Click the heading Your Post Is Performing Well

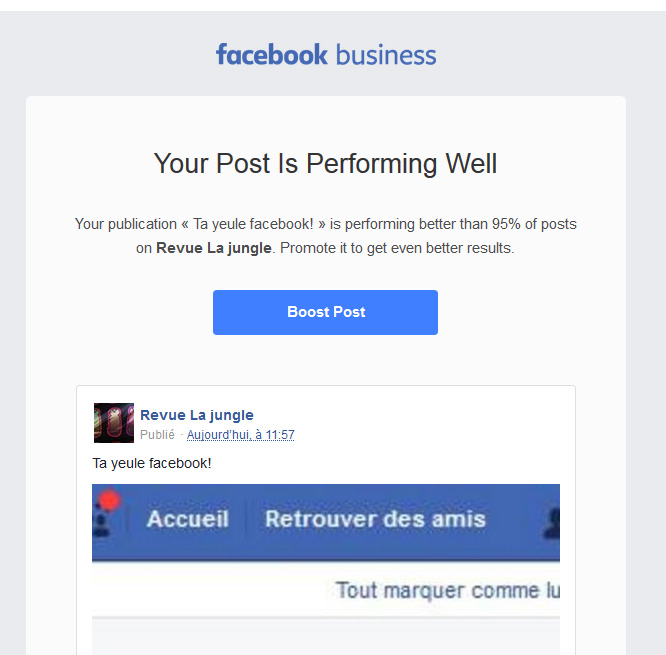pyautogui.click(x=325, y=163)
